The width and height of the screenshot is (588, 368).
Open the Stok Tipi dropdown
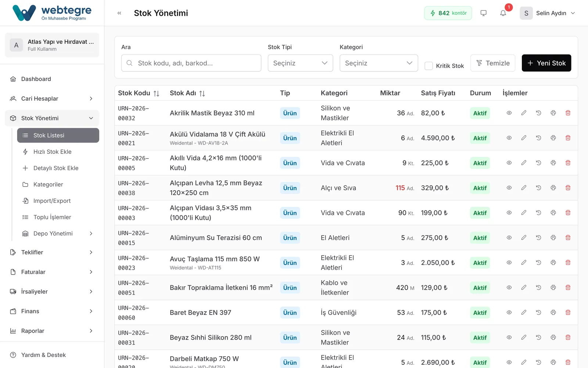[300, 63]
